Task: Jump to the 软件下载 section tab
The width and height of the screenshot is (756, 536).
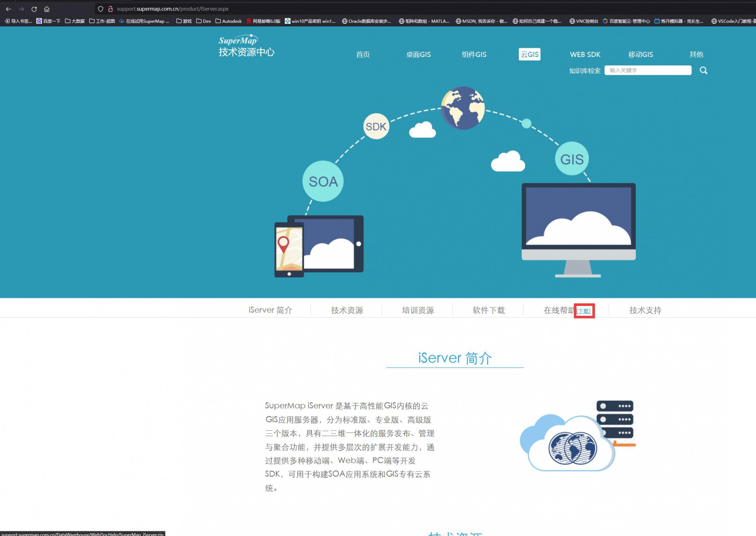Action: [489, 310]
